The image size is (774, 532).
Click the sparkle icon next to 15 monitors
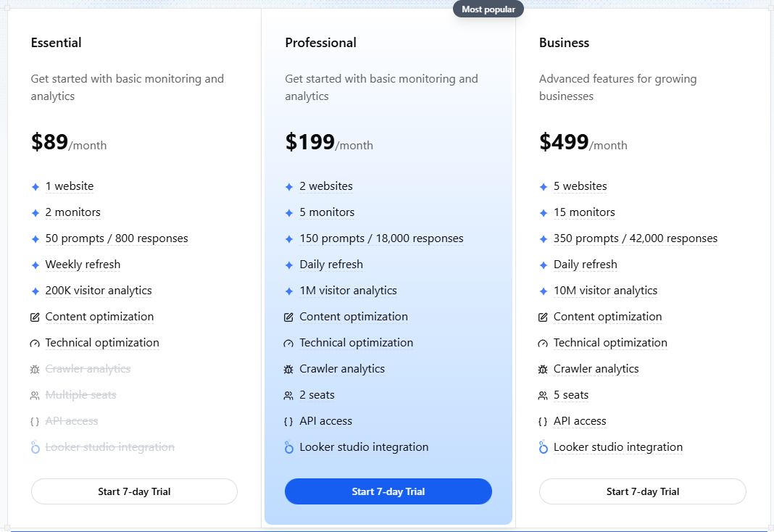click(544, 212)
